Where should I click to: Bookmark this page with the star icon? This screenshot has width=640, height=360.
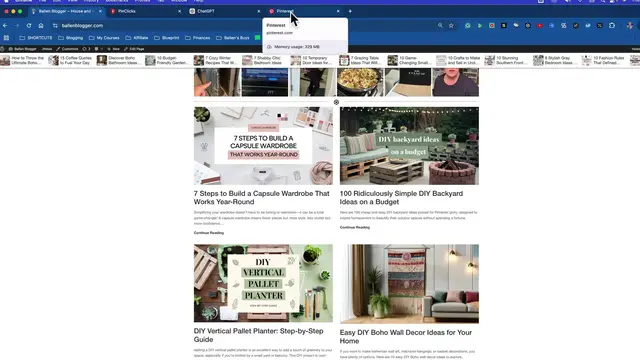[x=451, y=25]
